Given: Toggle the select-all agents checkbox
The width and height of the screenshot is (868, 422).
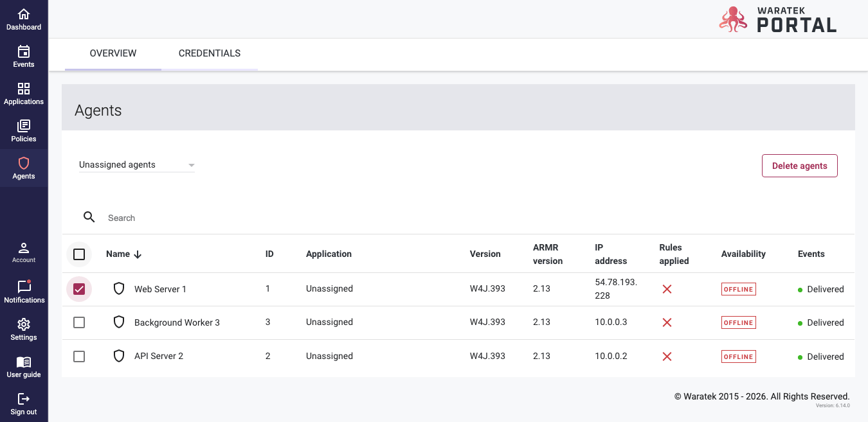Looking at the screenshot, I should point(79,254).
